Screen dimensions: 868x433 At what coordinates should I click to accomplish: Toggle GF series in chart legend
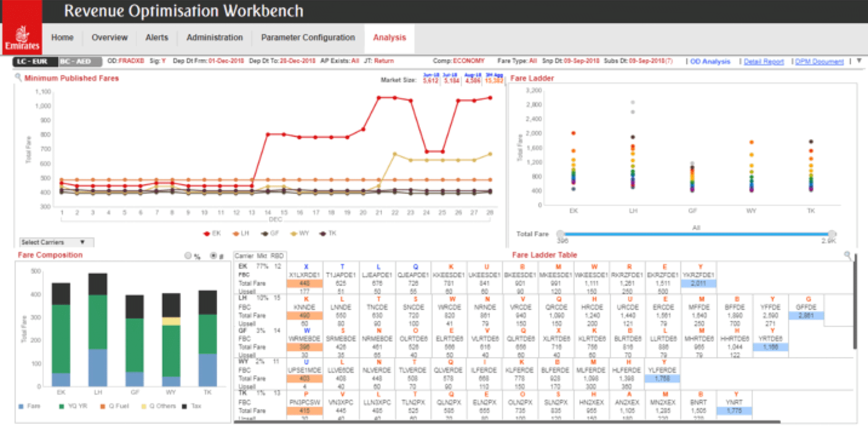tap(270, 234)
